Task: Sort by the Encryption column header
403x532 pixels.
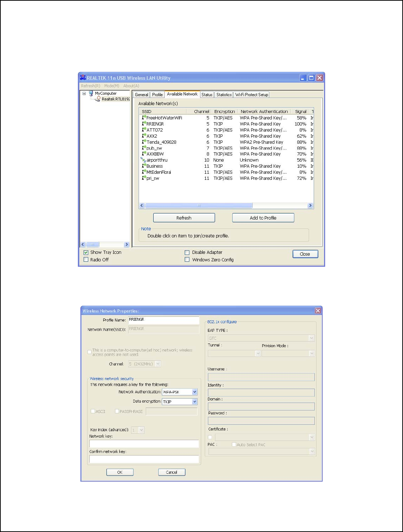Action: tap(224, 112)
